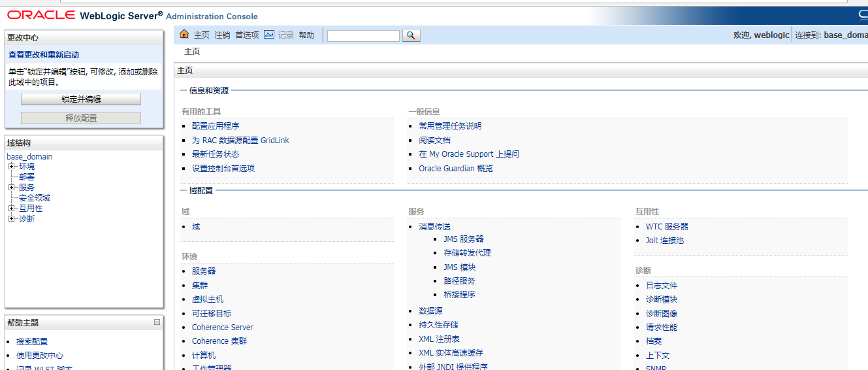Open Coherence Server link

[x=223, y=328]
